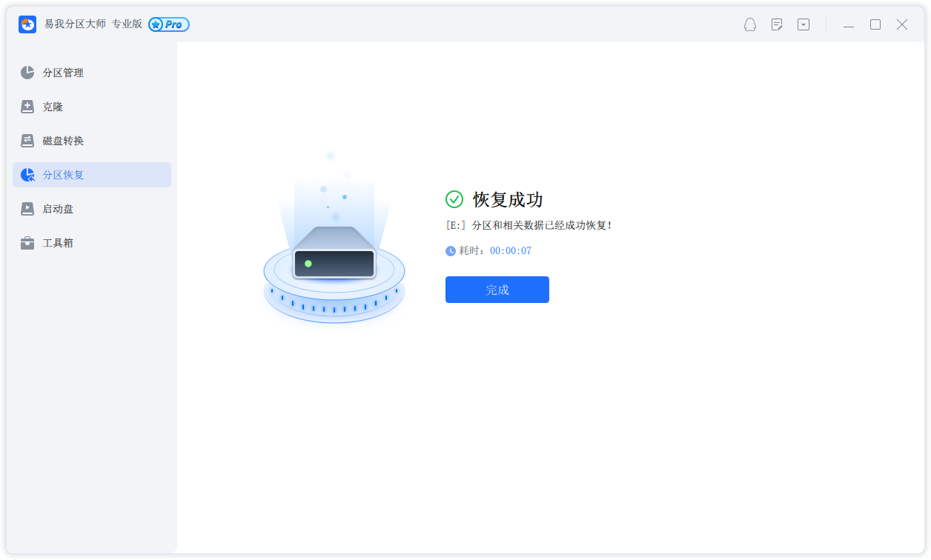Open the feedback note icon

tap(777, 24)
